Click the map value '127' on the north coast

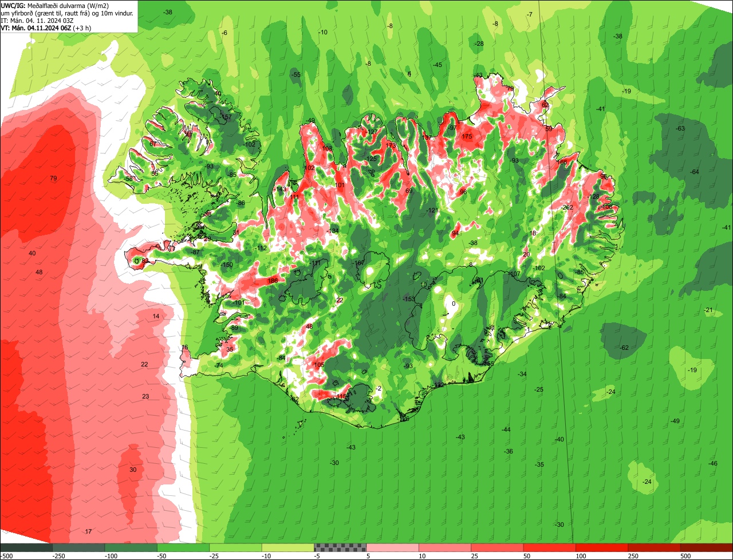(373, 132)
